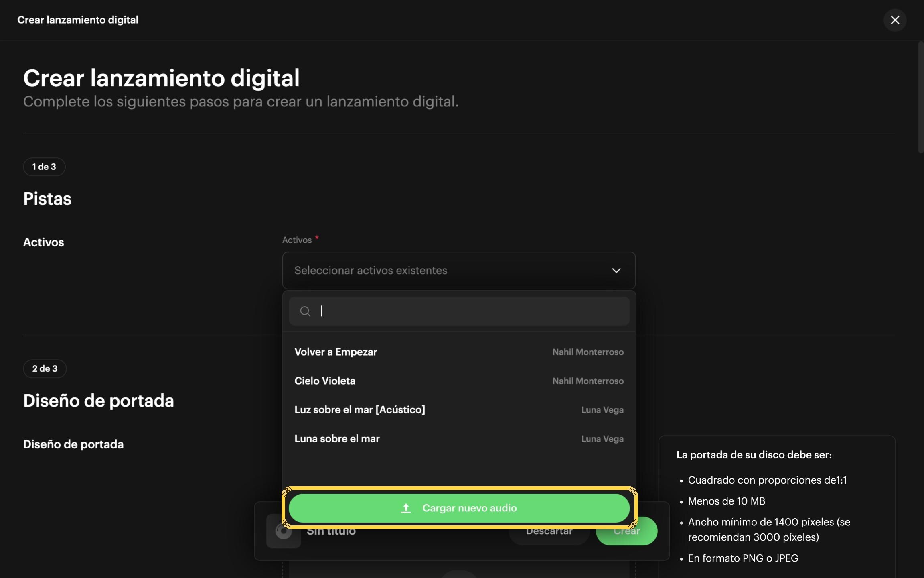Click the upload arrow icon on green button
The image size is (924, 578).
(x=406, y=508)
